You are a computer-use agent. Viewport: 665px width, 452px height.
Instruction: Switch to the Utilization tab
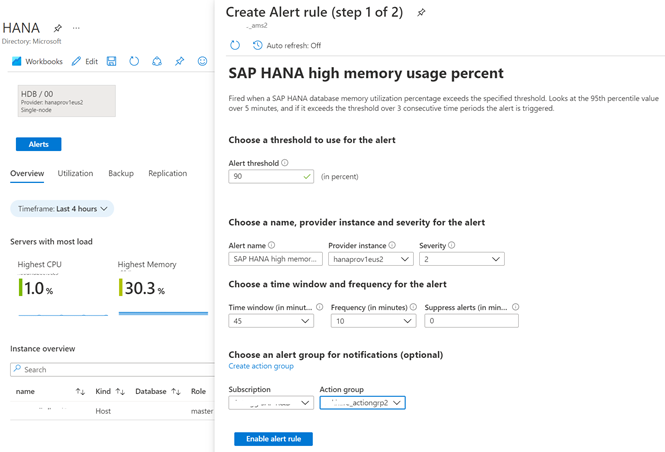click(x=75, y=173)
